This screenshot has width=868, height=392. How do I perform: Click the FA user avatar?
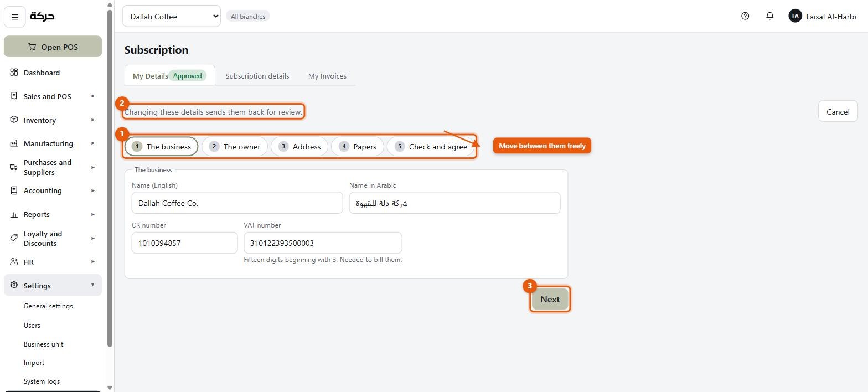click(x=795, y=16)
